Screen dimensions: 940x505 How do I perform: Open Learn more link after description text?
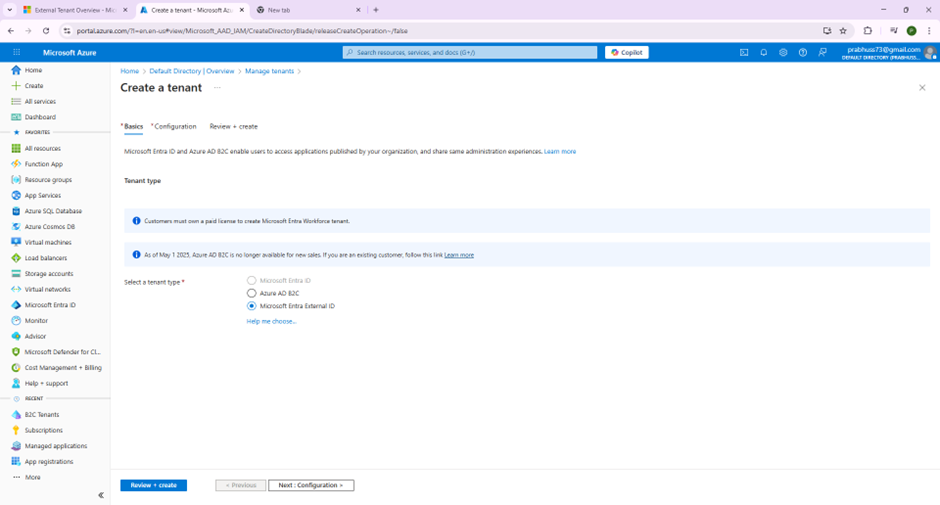[560, 152]
